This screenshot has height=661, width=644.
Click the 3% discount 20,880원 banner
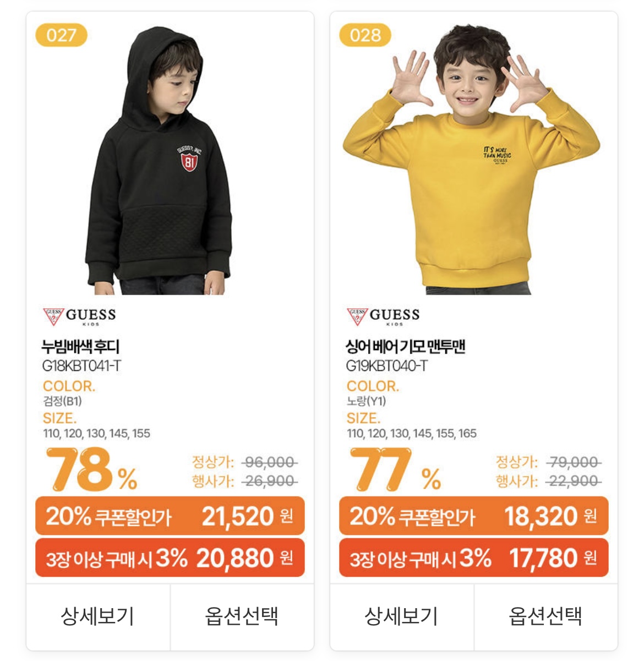tap(170, 558)
